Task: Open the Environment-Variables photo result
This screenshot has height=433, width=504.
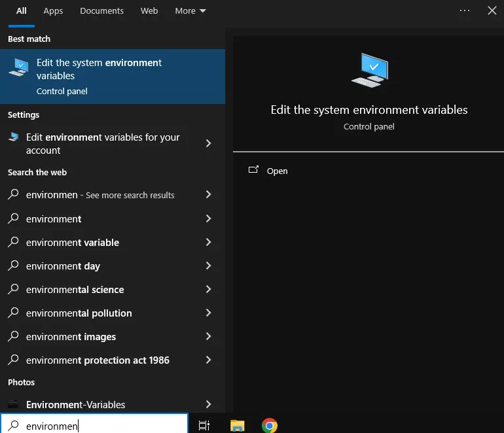Action: click(113, 404)
